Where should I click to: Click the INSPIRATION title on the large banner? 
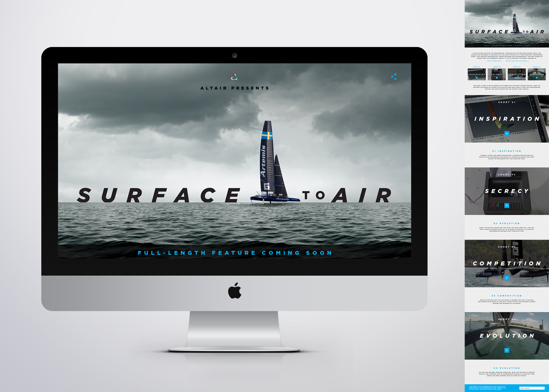pyautogui.click(x=507, y=119)
